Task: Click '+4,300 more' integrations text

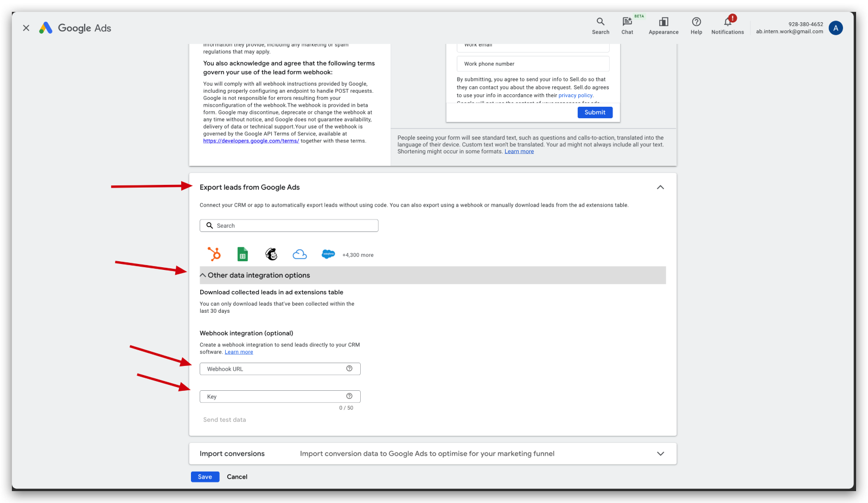Action: pyautogui.click(x=358, y=255)
